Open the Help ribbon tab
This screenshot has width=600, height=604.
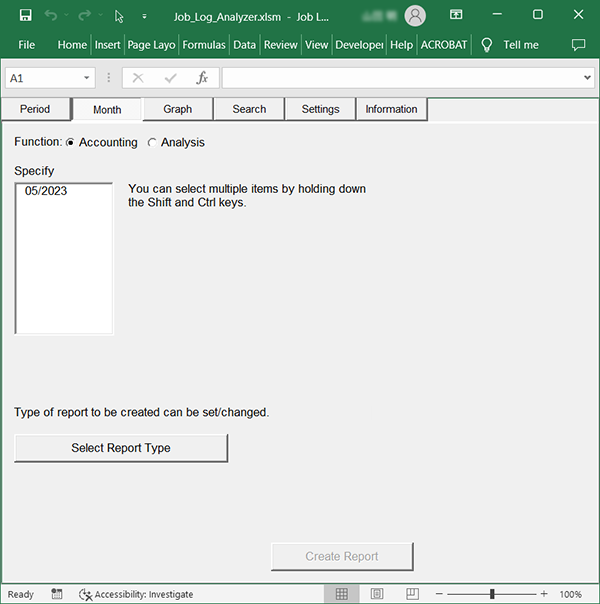coord(401,45)
